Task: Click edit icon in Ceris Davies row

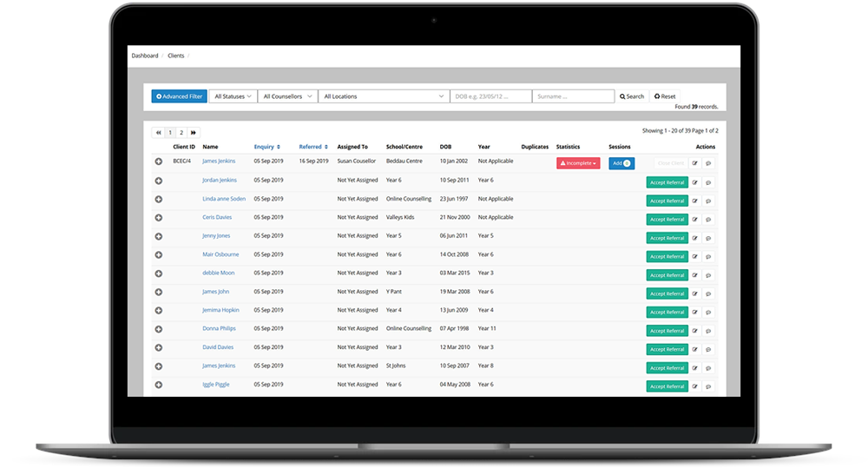Action: [x=694, y=219]
